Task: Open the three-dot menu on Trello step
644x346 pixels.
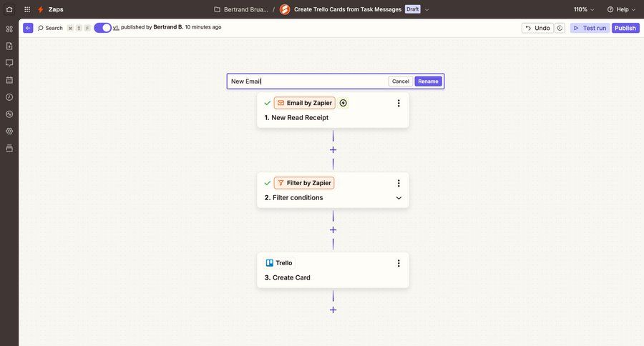Action: tap(399, 263)
